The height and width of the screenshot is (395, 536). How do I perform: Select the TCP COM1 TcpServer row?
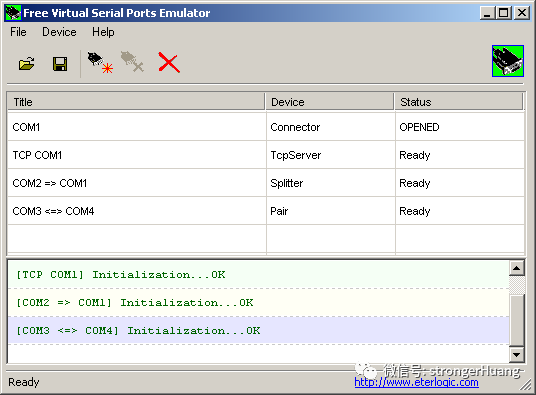[x=266, y=155]
